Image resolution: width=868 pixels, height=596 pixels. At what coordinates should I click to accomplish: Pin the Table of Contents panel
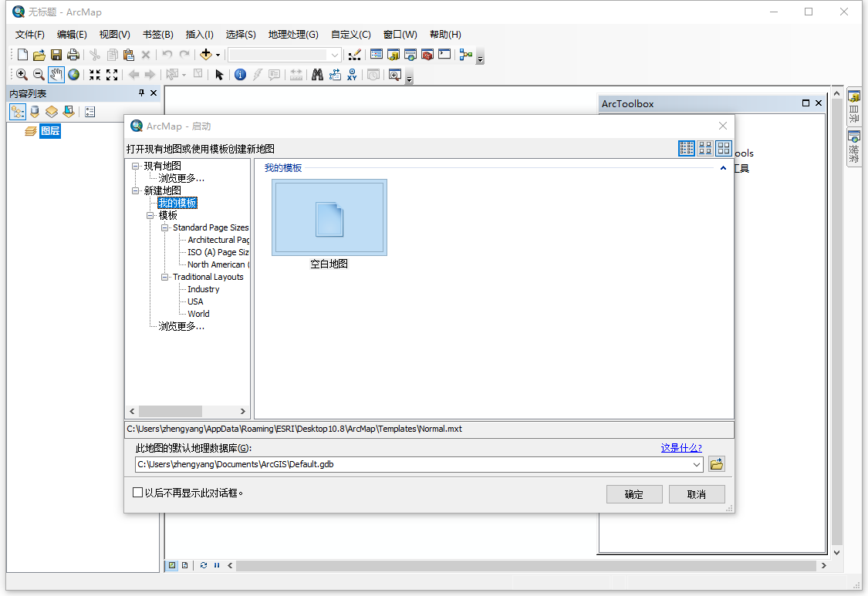tap(142, 93)
